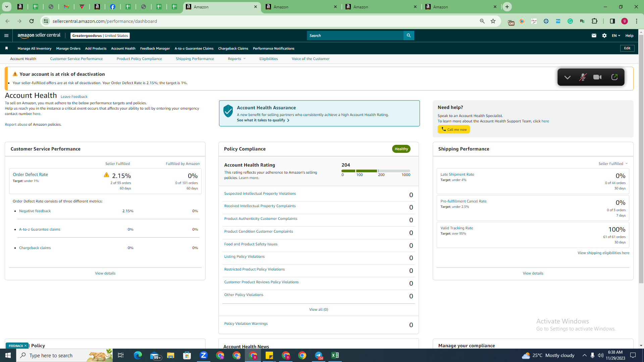Open Performance Notifications
The width and height of the screenshot is (644, 362).
pyautogui.click(x=274, y=49)
